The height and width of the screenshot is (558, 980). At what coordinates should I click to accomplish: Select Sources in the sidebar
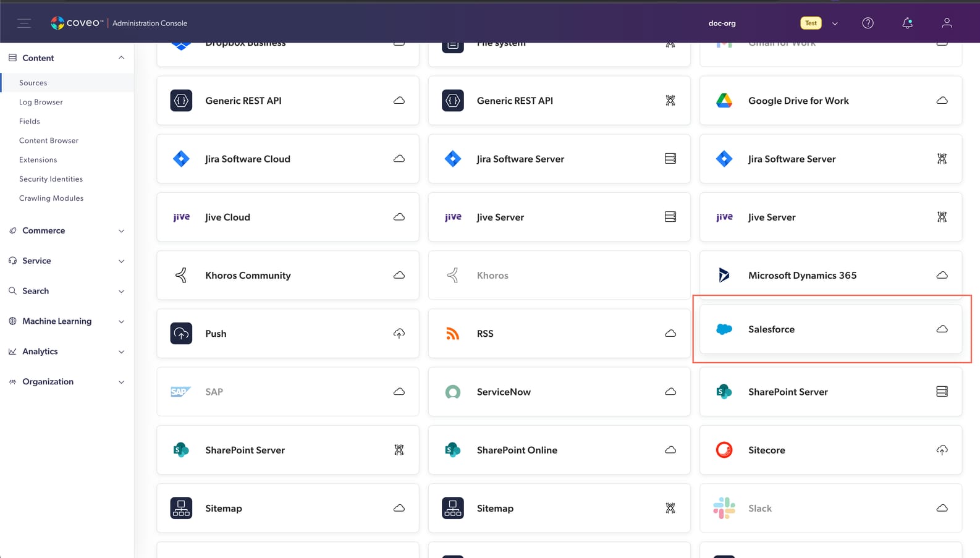[x=67, y=83]
